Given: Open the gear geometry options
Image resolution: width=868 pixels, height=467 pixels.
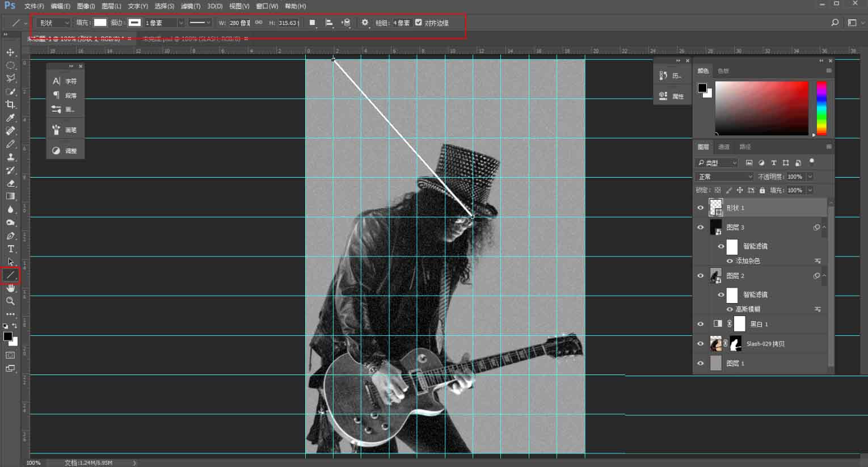Looking at the screenshot, I should click(365, 23).
